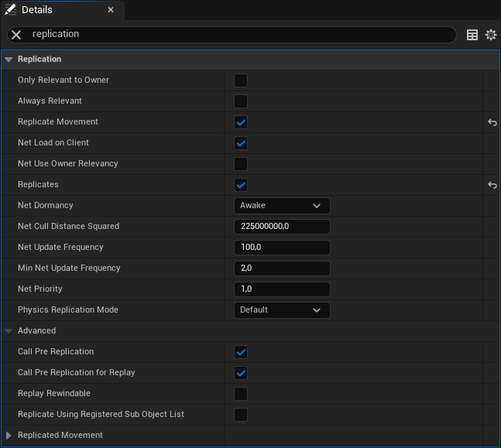
Task: Enable Net Use Owner Relevancy
Action: pos(241,164)
